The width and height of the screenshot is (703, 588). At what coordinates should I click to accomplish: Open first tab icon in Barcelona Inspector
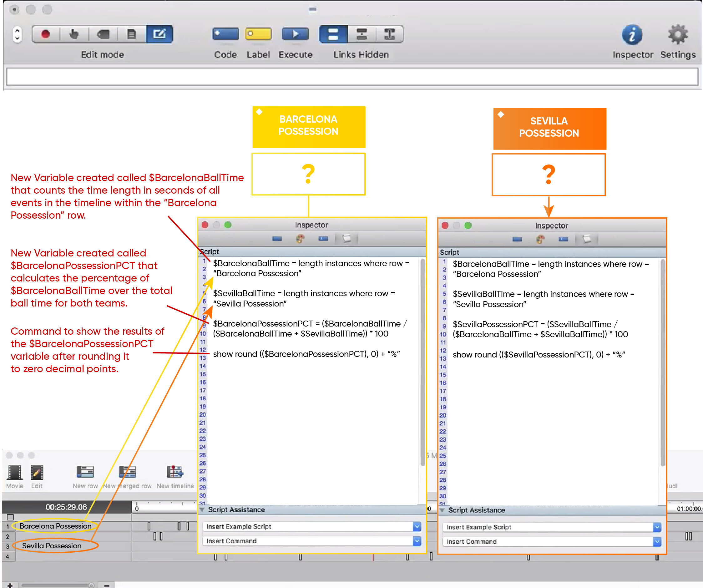click(277, 239)
